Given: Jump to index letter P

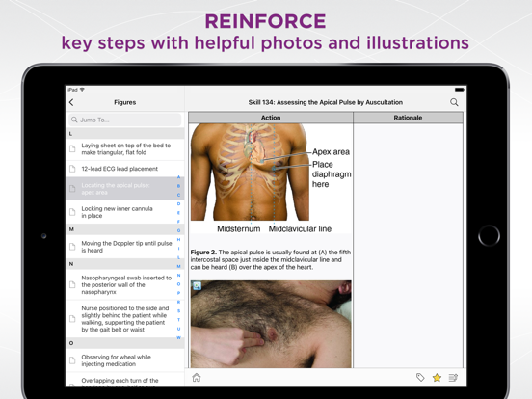Looking at the screenshot, I should pos(179,293).
